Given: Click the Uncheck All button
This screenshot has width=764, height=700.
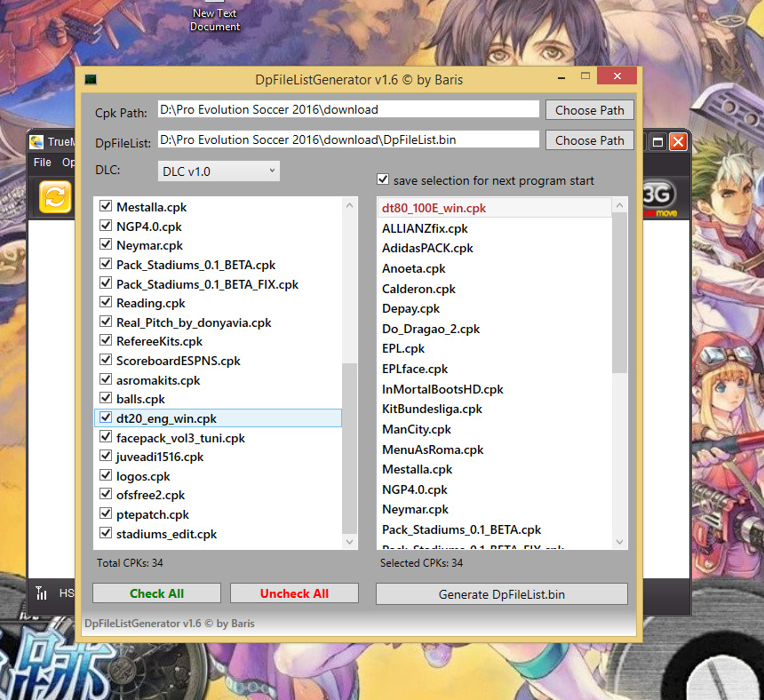Looking at the screenshot, I should tap(294, 593).
